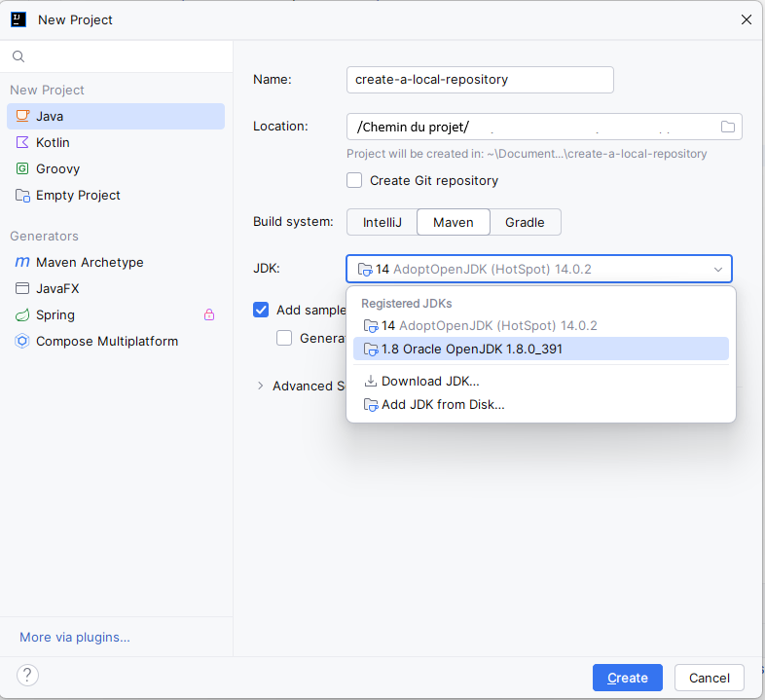Screen dimensions: 765x700
Task: Click the pink lock icon beside Spring
Action: [209, 314]
